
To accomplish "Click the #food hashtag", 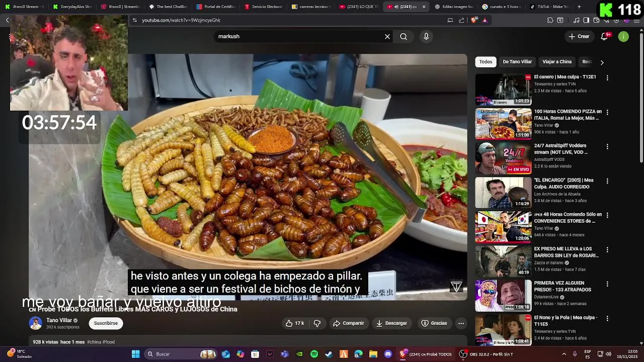I will click(x=109, y=342).
